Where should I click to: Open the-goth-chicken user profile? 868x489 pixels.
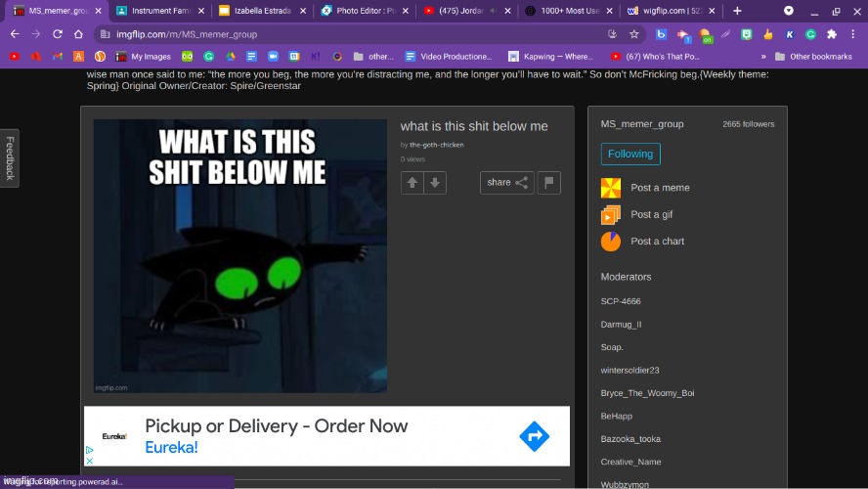(436, 145)
